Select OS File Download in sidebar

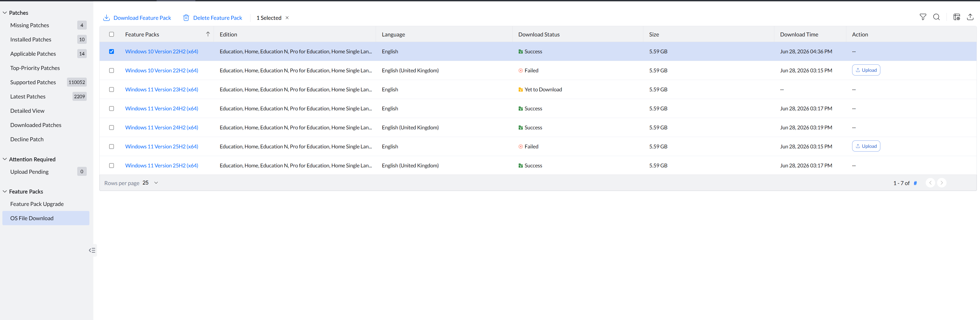(x=46, y=218)
